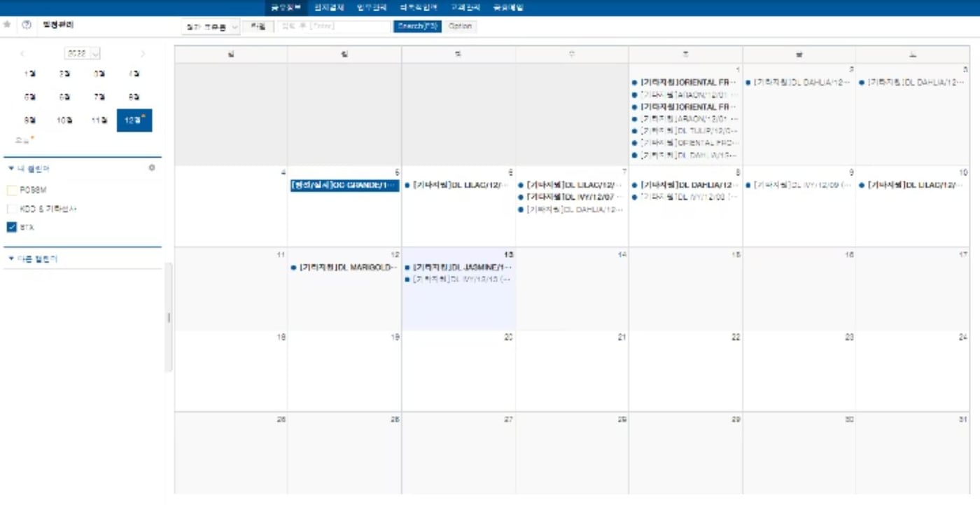Viewport: 980px width, 505px height.
Task: Go to next year with right arrow
Action: (143, 53)
